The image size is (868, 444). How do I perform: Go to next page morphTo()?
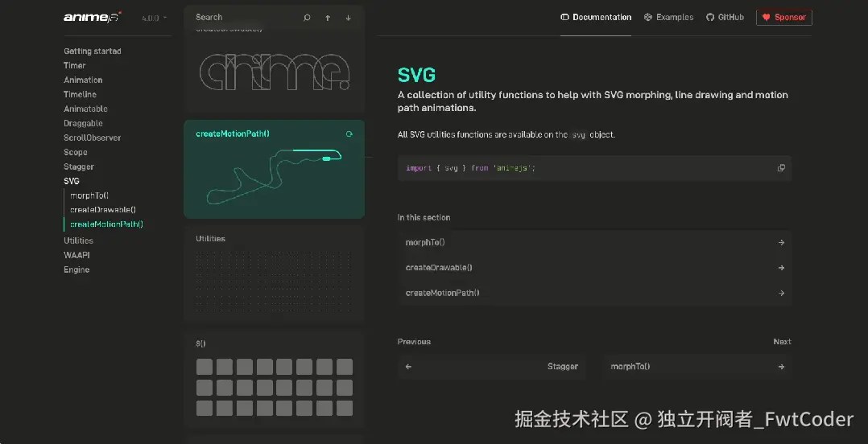[697, 367]
